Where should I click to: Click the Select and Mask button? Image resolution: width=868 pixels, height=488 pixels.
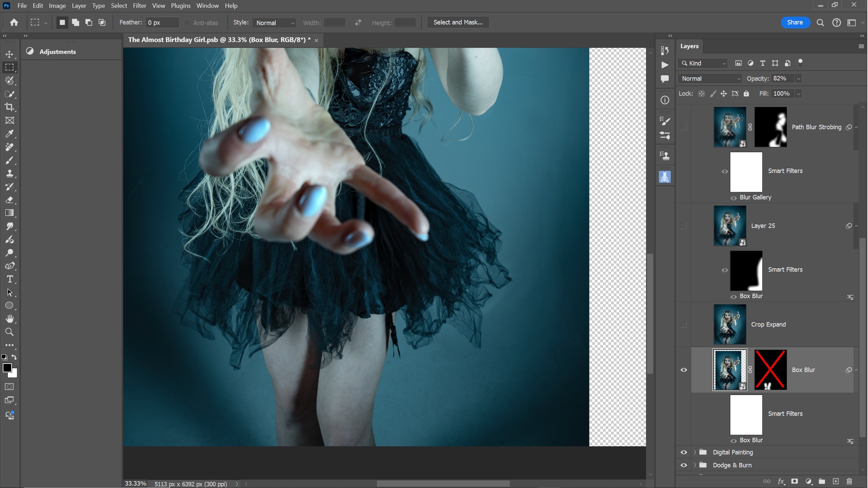pos(458,22)
